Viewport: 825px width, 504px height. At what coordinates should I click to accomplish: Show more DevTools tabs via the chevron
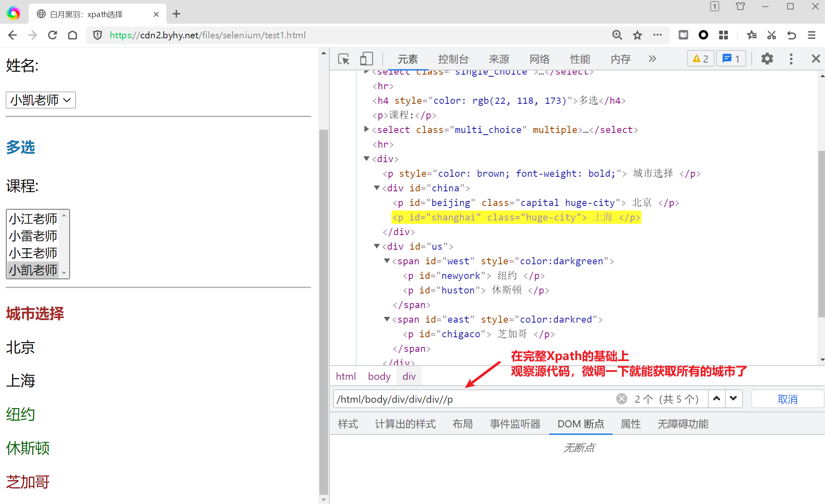[652, 59]
